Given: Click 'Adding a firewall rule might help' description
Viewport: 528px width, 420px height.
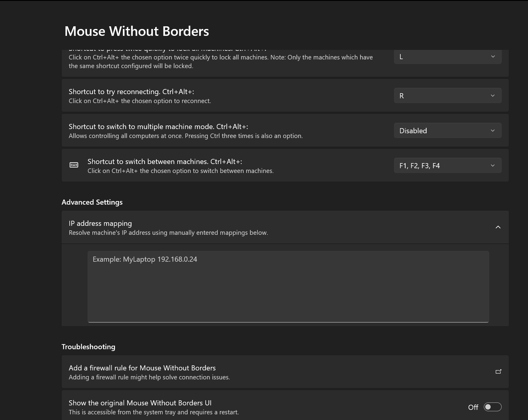Looking at the screenshot, I should [149, 377].
